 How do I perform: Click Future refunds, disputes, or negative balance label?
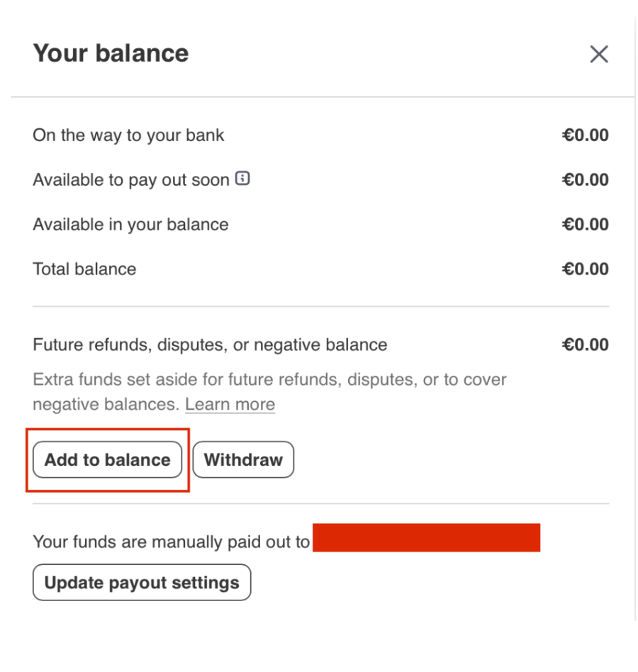210,345
